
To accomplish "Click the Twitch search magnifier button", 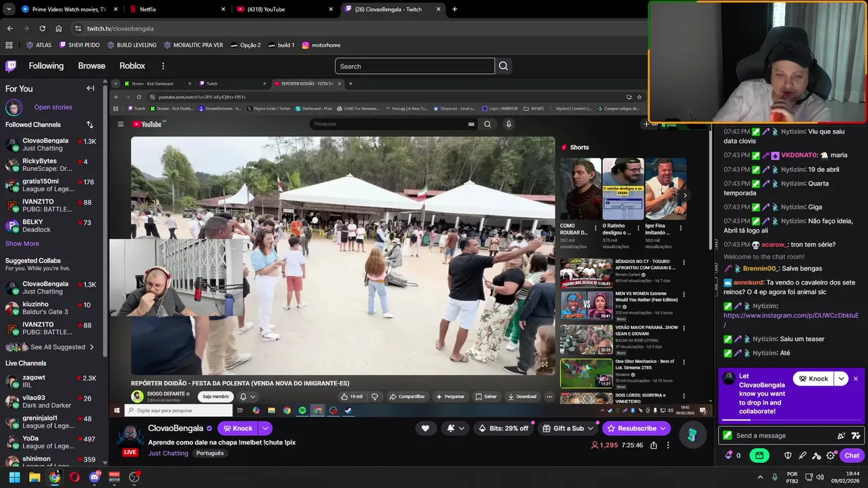I will point(503,66).
